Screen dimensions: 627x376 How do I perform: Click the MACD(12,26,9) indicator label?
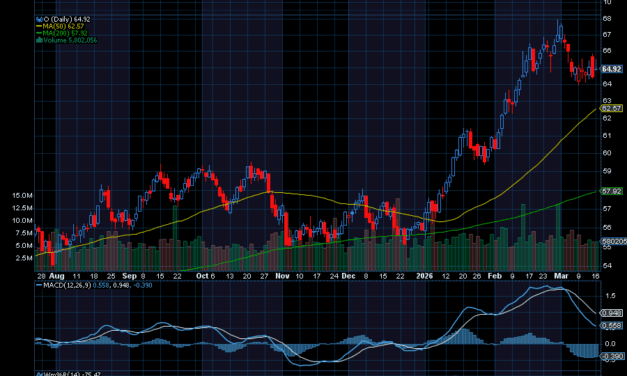67,285
